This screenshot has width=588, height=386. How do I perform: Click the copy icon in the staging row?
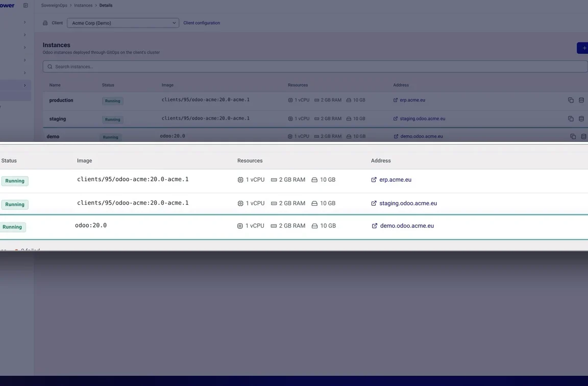pyautogui.click(x=571, y=118)
